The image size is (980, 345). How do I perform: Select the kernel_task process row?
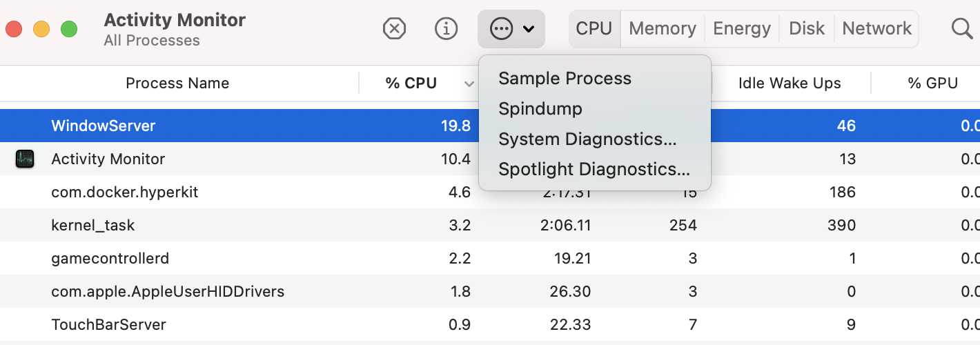[x=93, y=226]
